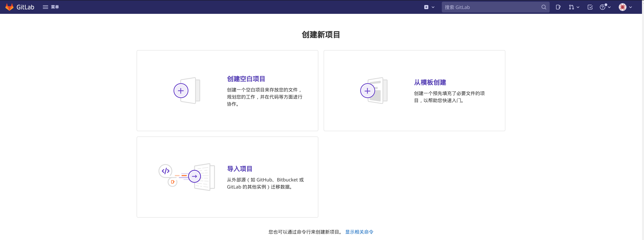Screen dimensions: 644x240
Task: Expand the user profile dropdown chevron
Action: pos(631,7)
